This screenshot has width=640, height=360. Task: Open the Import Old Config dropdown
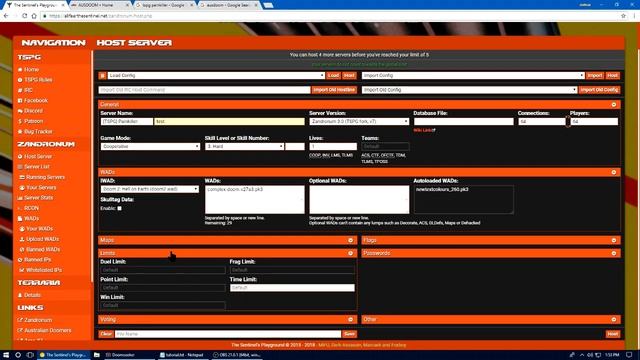pos(469,90)
